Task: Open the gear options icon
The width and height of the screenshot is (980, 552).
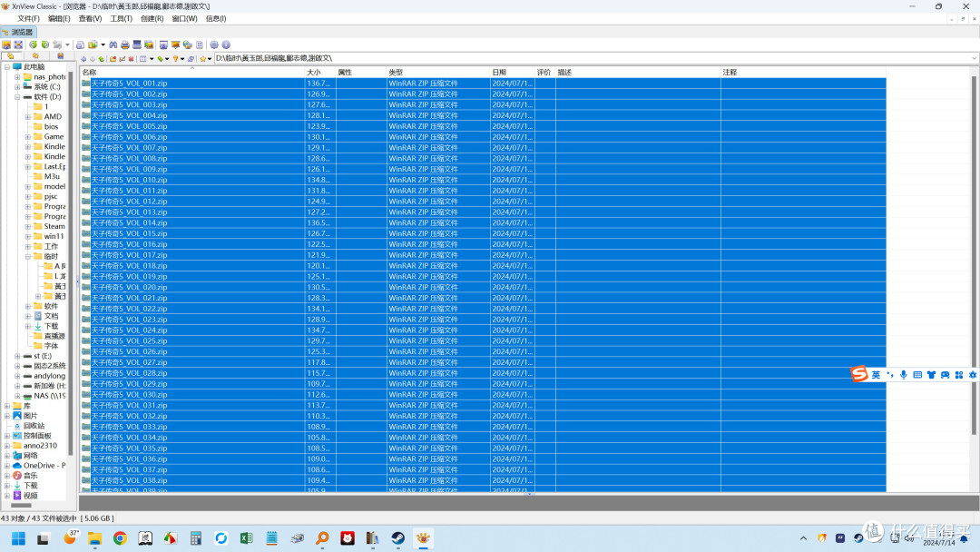Action: pyautogui.click(x=214, y=44)
